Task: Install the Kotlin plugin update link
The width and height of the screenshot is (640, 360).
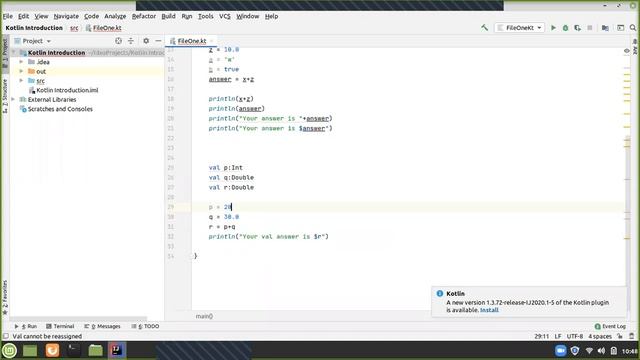Action: coord(489,310)
